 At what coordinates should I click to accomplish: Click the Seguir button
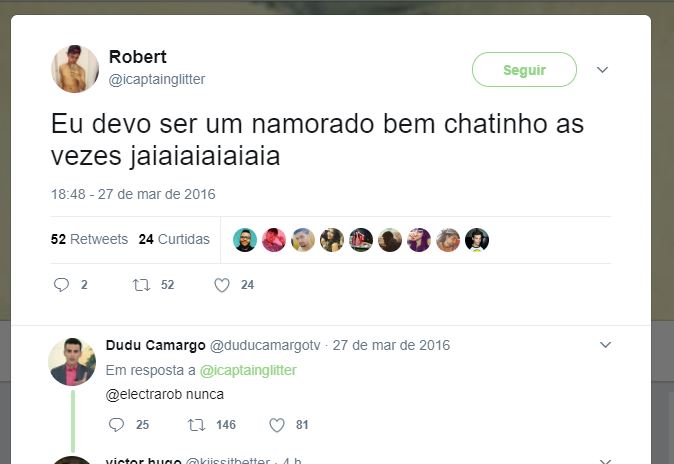[x=524, y=70]
